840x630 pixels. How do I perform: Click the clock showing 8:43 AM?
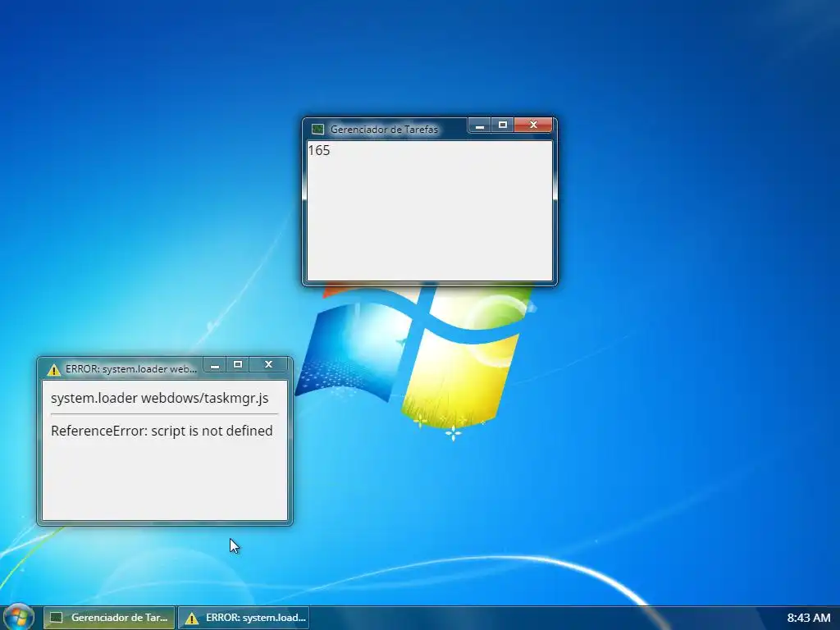(808, 618)
